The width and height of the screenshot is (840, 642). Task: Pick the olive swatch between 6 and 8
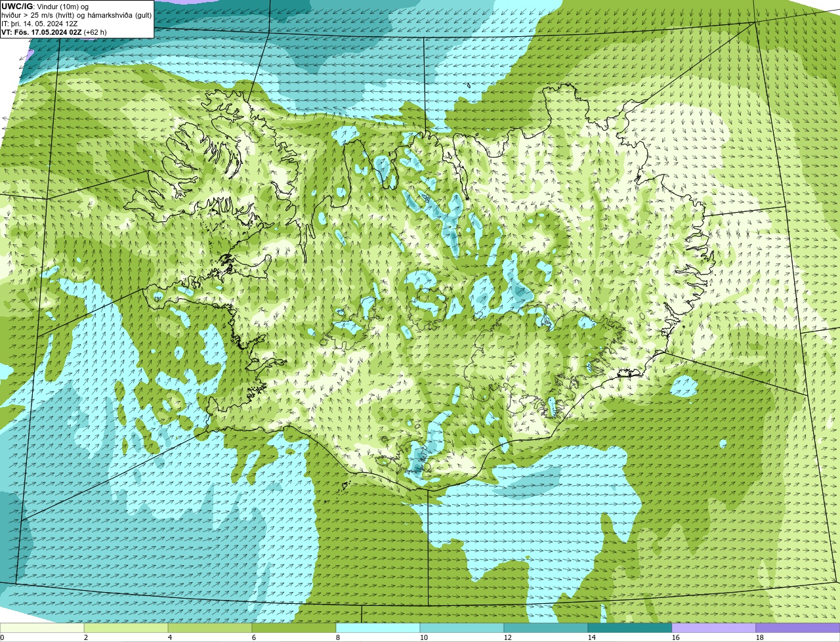pos(294,628)
